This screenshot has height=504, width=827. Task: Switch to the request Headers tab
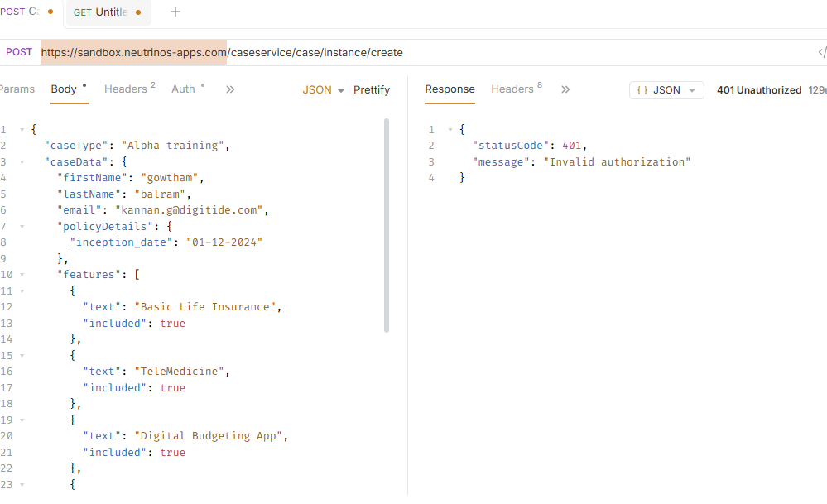point(129,89)
